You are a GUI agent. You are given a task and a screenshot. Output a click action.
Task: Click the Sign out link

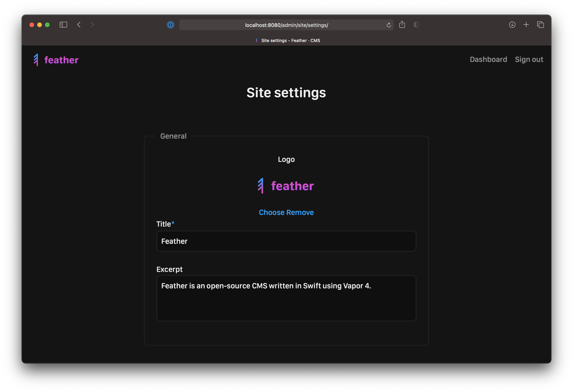[x=529, y=59]
